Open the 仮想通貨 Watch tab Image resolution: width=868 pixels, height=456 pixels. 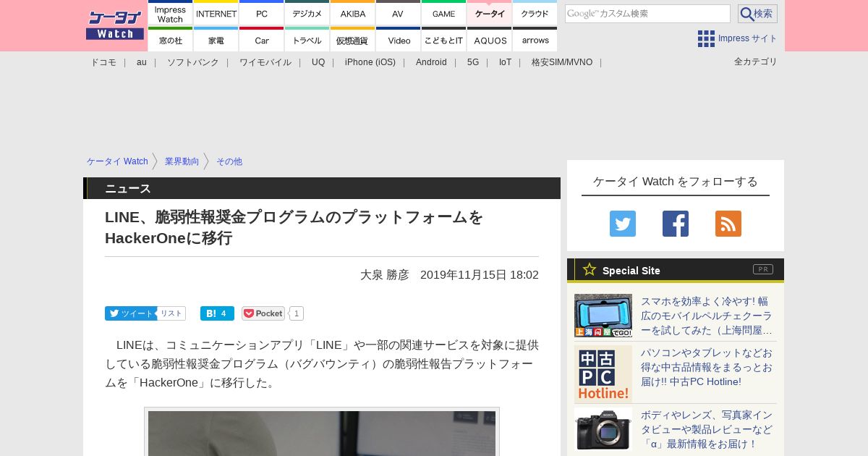[x=353, y=39]
